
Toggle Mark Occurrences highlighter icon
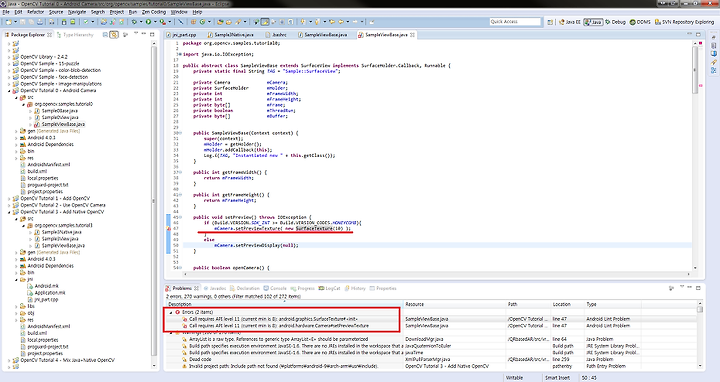tap(265, 22)
